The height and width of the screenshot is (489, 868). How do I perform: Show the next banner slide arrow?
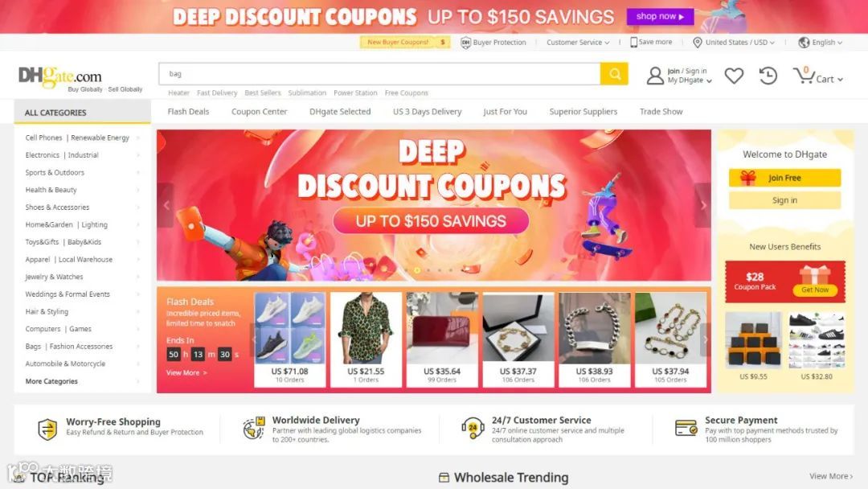(703, 205)
